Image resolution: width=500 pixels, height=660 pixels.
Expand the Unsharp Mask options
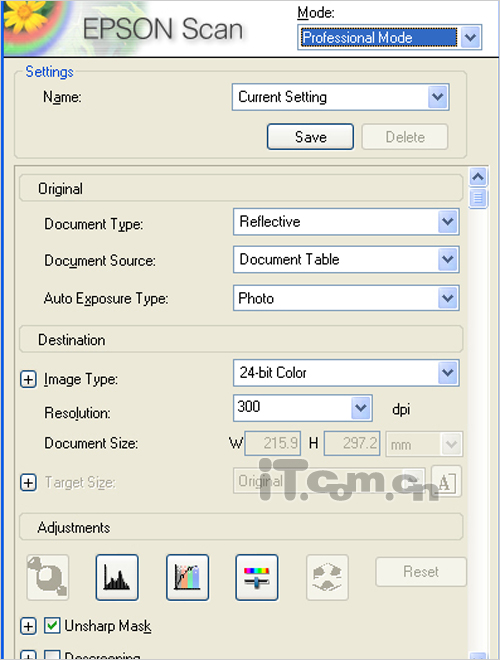click(x=28, y=626)
